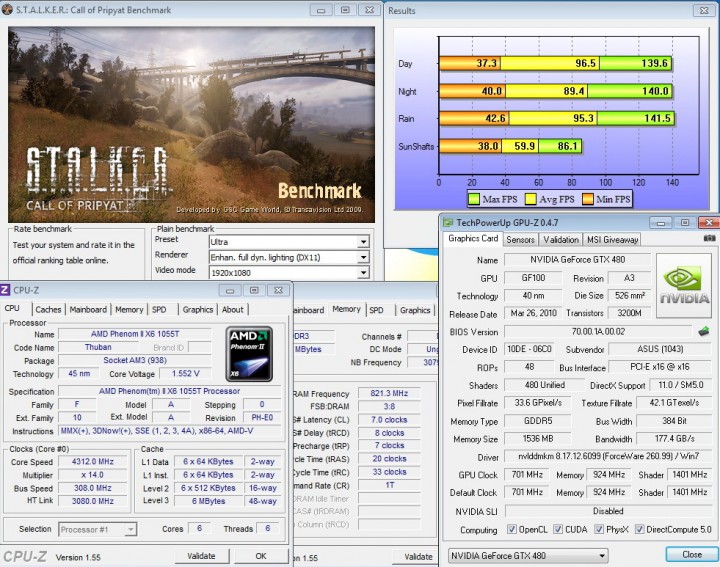Click the GPU-Z Name field showing GeForce GTX 480
The height and width of the screenshot is (567, 720).
tap(577, 260)
